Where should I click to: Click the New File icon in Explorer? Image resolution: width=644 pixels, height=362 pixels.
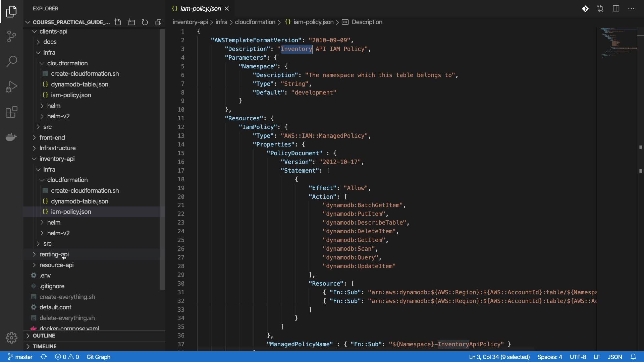(118, 22)
